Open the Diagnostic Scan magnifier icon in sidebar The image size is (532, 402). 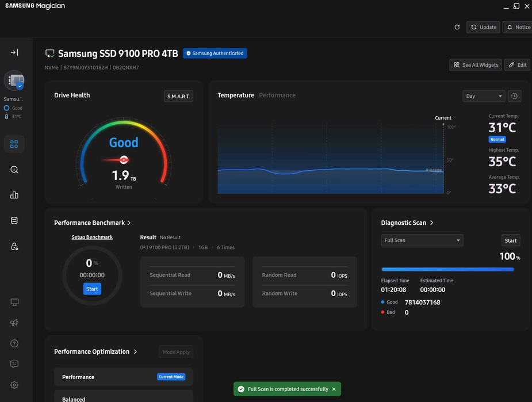click(14, 170)
